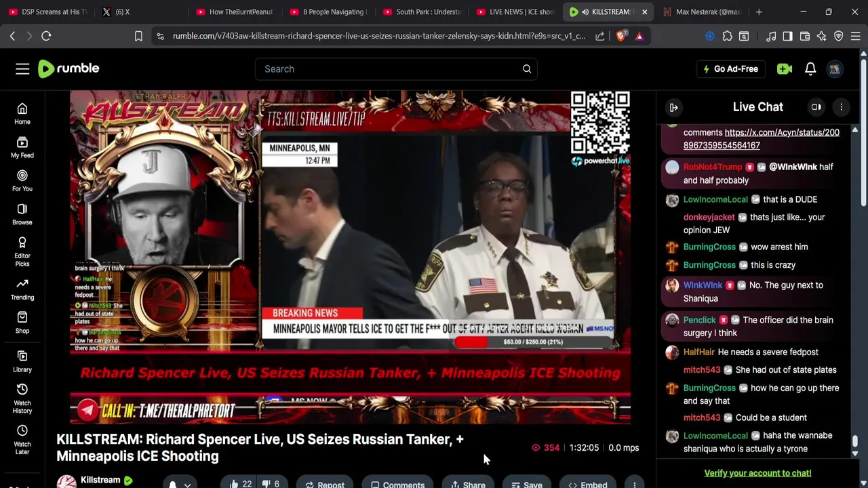Save the video
The height and width of the screenshot is (488, 868).
click(x=526, y=484)
